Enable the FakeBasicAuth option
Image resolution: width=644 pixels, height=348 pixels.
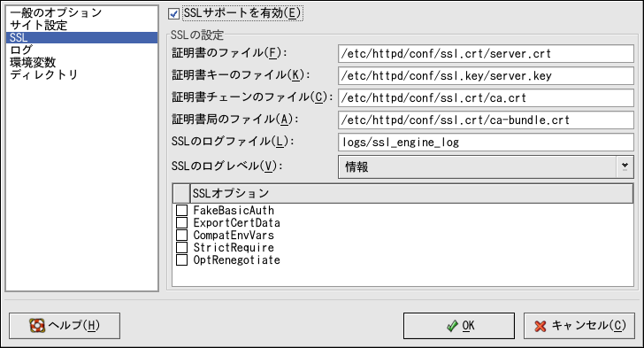point(181,210)
